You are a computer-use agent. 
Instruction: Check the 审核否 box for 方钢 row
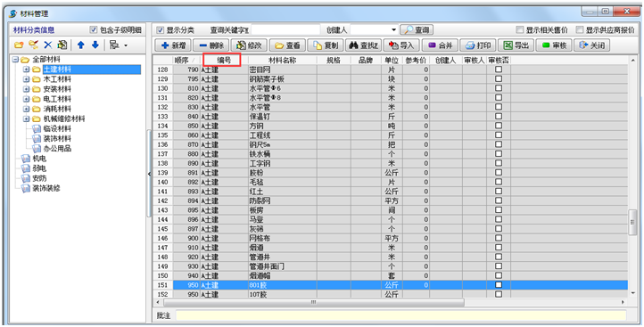point(499,126)
